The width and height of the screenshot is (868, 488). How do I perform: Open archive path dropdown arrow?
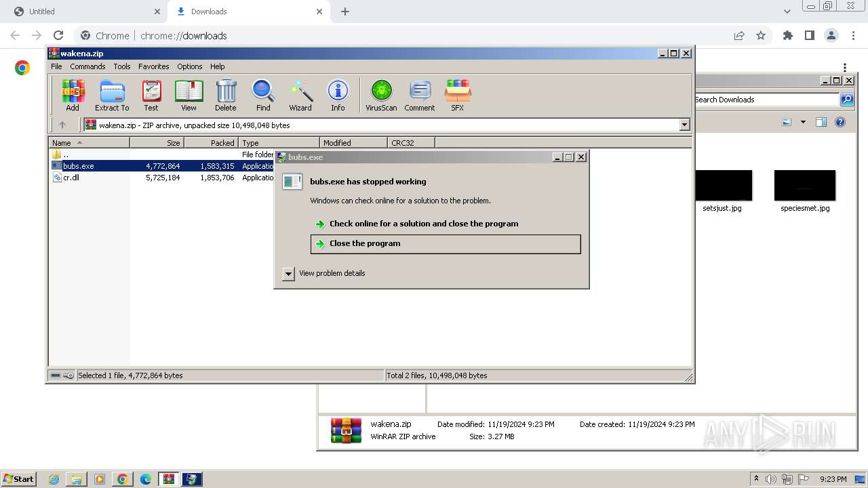coord(684,125)
